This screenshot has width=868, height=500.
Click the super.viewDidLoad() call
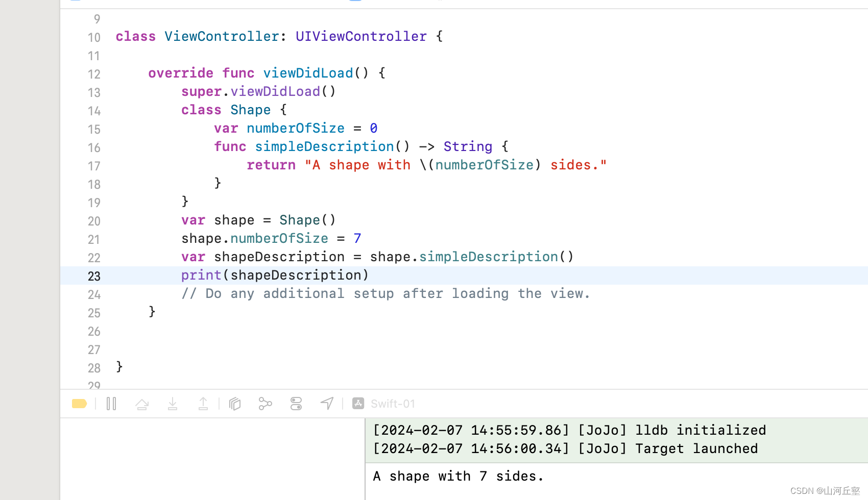pos(258,91)
